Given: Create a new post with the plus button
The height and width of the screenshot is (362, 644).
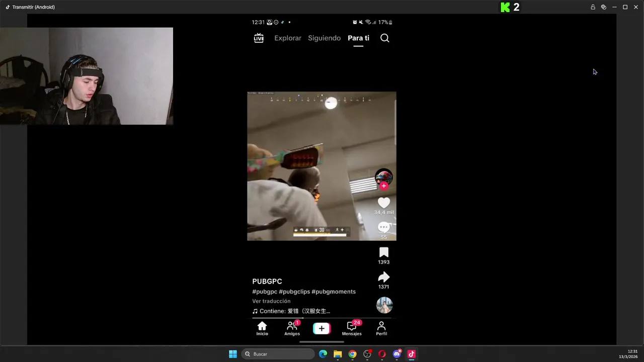Looking at the screenshot, I should click(x=321, y=329).
